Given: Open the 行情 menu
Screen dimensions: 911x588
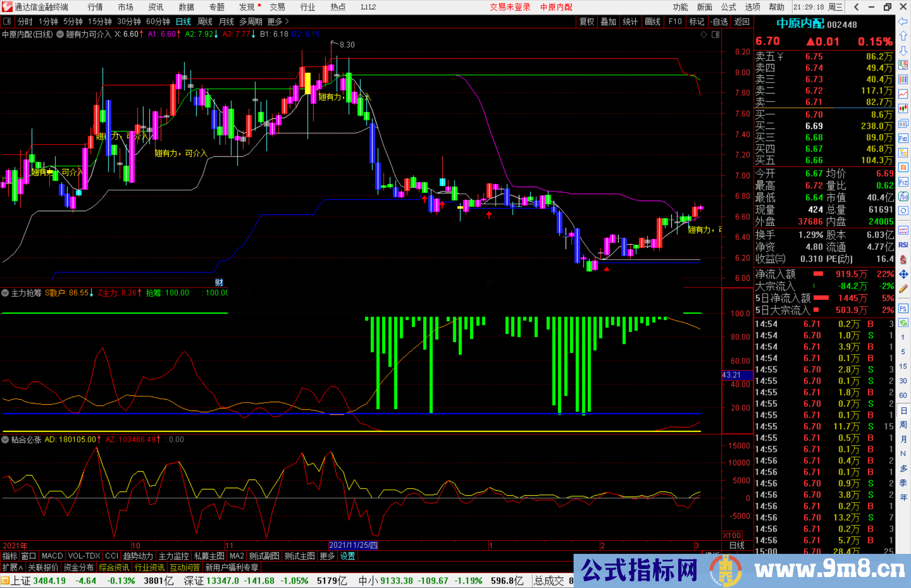Looking at the screenshot, I should [95, 7].
